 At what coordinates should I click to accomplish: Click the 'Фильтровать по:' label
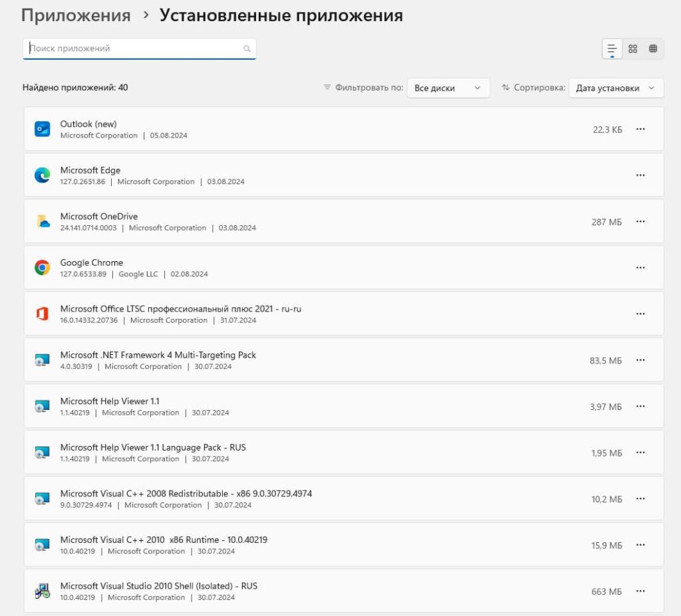coord(369,88)
